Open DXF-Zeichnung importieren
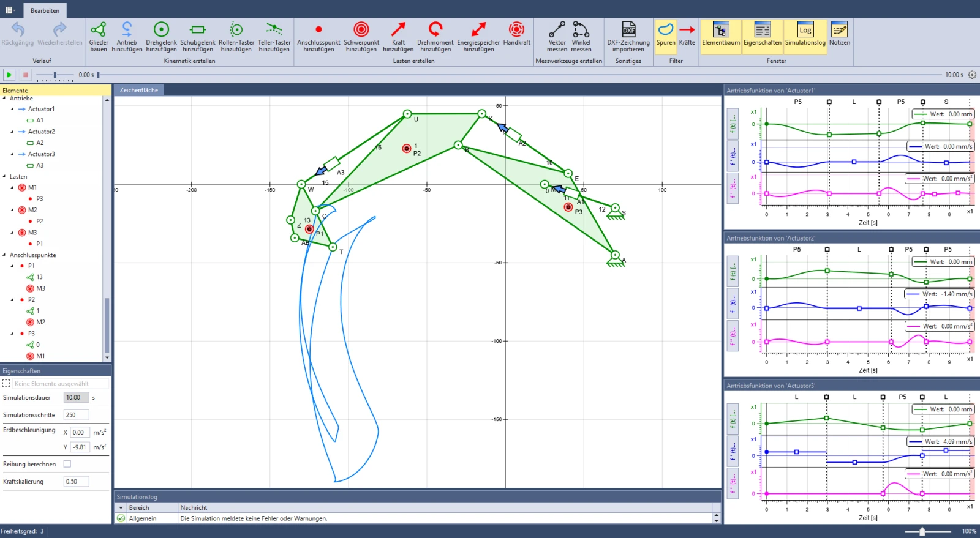 pyautogui.click(x=628, y=37)
